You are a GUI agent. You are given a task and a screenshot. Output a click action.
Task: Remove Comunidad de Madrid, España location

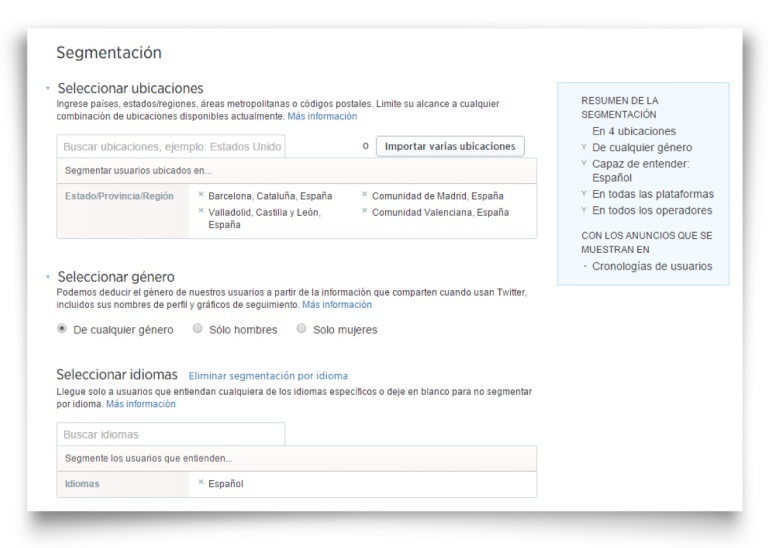pos(364,194)
